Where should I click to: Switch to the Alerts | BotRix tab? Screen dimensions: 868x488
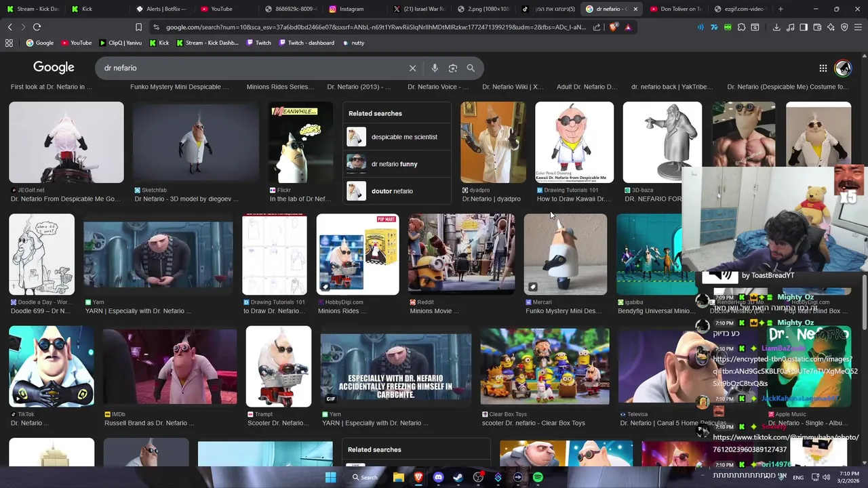[163, 9]
